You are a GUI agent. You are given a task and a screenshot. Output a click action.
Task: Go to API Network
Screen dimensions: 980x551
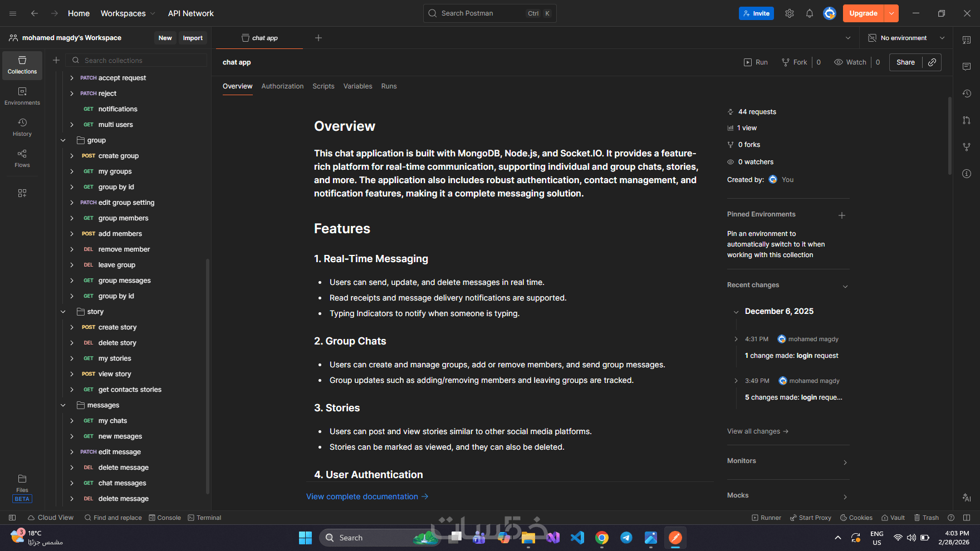(191, 13)
